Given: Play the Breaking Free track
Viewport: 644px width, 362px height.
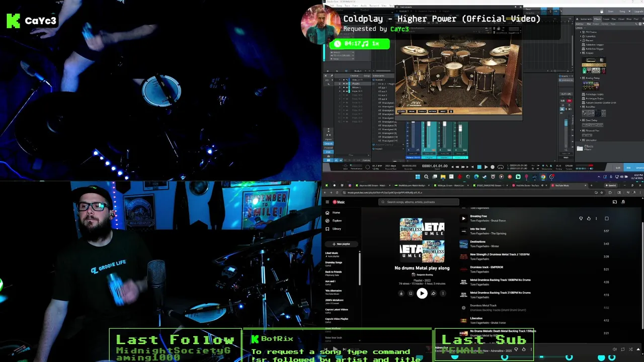Looking at the screenshot, I should [x=463, y=218].
